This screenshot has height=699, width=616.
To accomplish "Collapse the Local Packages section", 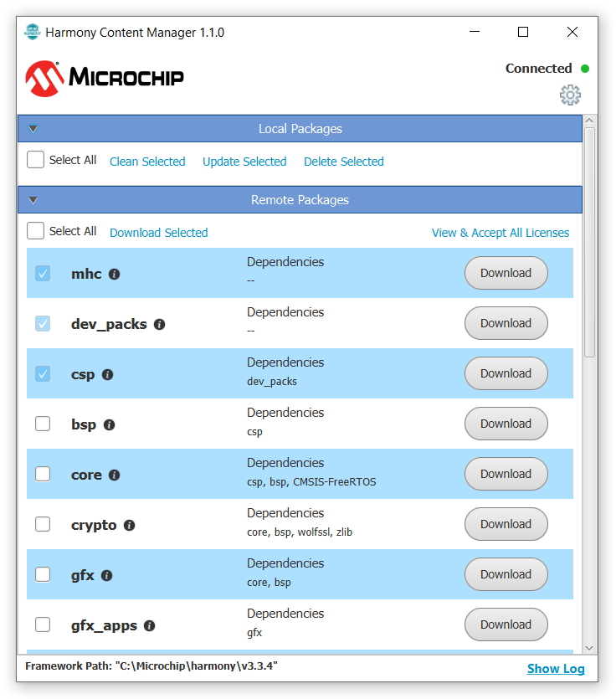I will [33, 129].
